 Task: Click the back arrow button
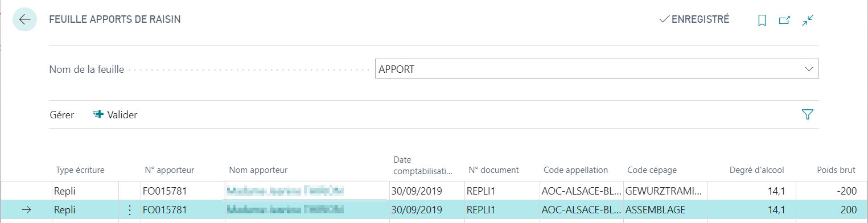24,19
